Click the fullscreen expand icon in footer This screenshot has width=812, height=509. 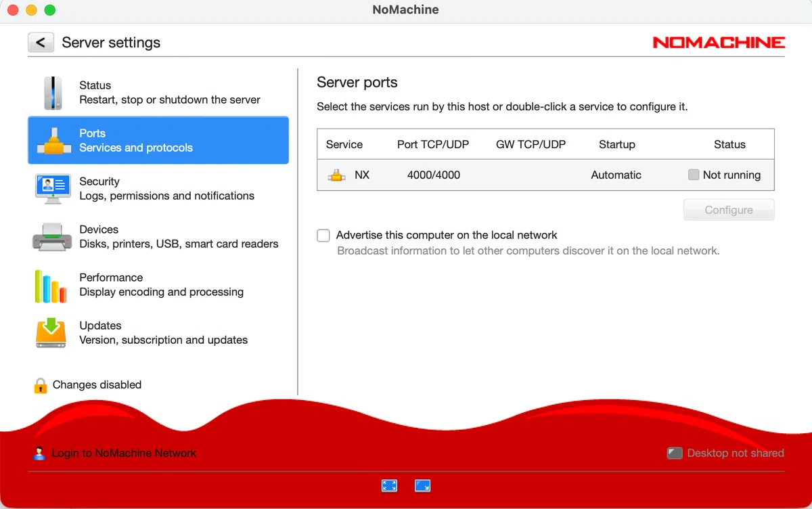point(389,485)
